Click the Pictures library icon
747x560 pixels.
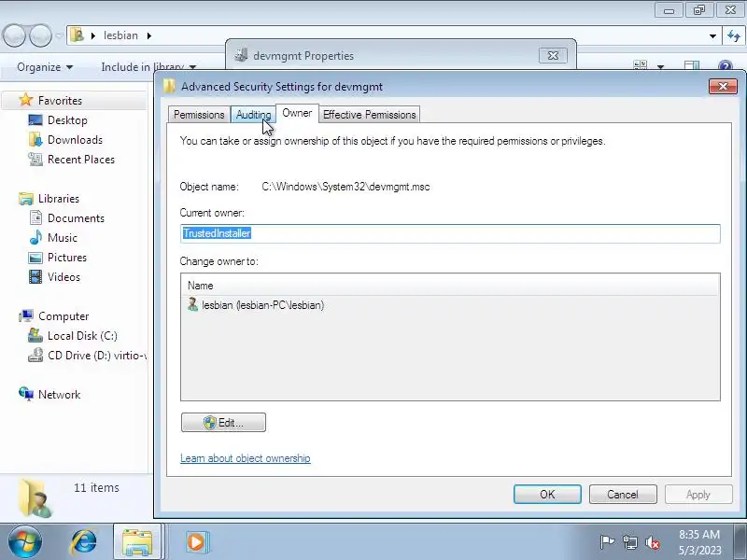(35, 258)
